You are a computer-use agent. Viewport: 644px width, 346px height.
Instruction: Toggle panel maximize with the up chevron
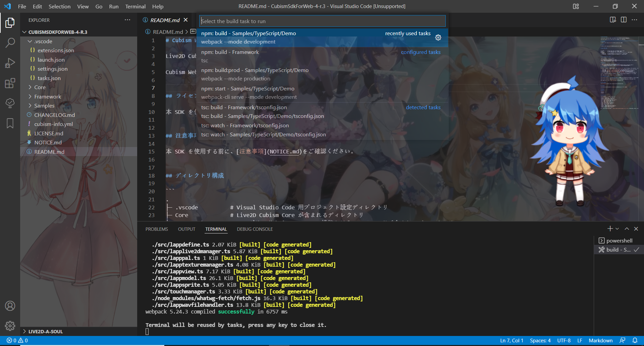627,229
